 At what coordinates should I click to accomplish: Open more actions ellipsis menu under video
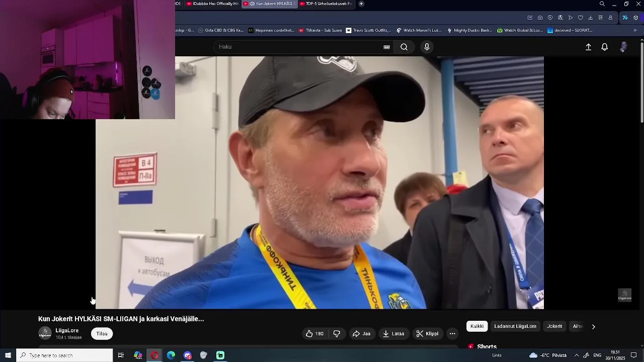pyautogui.click(x=452, y=333)
